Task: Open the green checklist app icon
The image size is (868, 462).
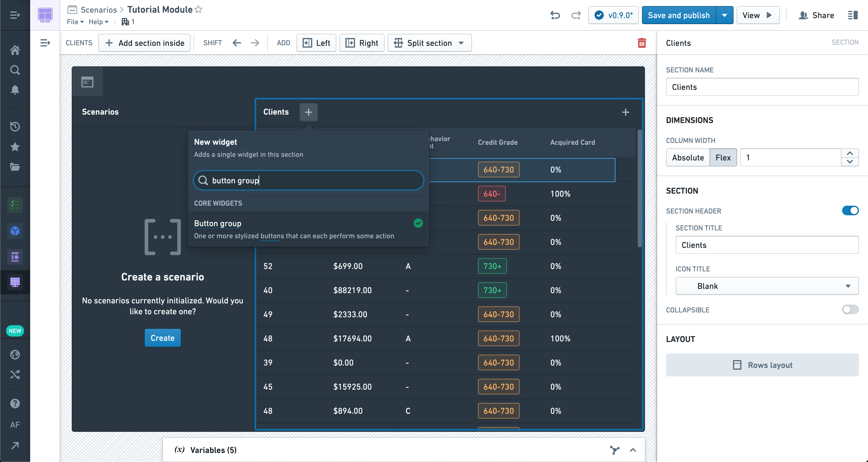Action: tap(15, 205)
